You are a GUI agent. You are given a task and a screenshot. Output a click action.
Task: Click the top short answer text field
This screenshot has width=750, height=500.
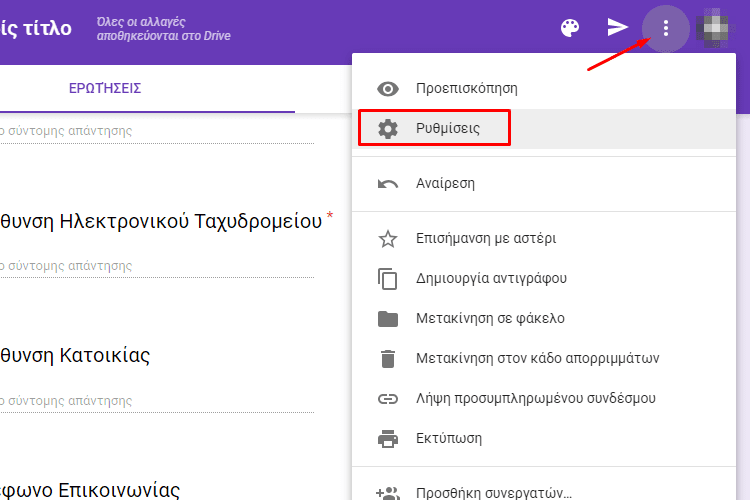click(x=157, y=132)
